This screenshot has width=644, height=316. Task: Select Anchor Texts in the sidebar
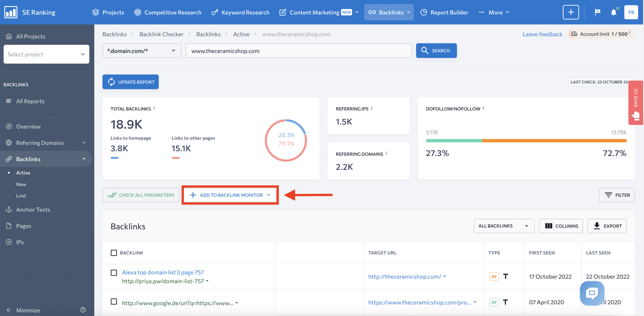[x=33, y=209]
